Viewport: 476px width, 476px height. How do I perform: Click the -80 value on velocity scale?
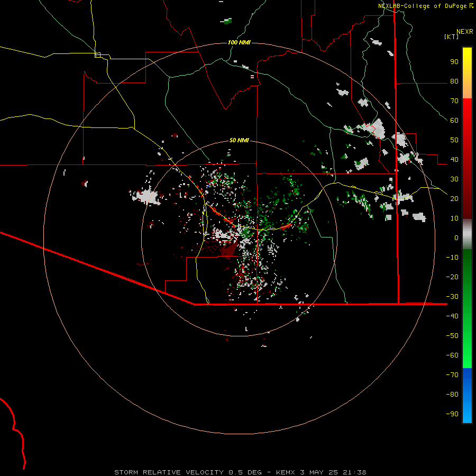click(452, 395)
